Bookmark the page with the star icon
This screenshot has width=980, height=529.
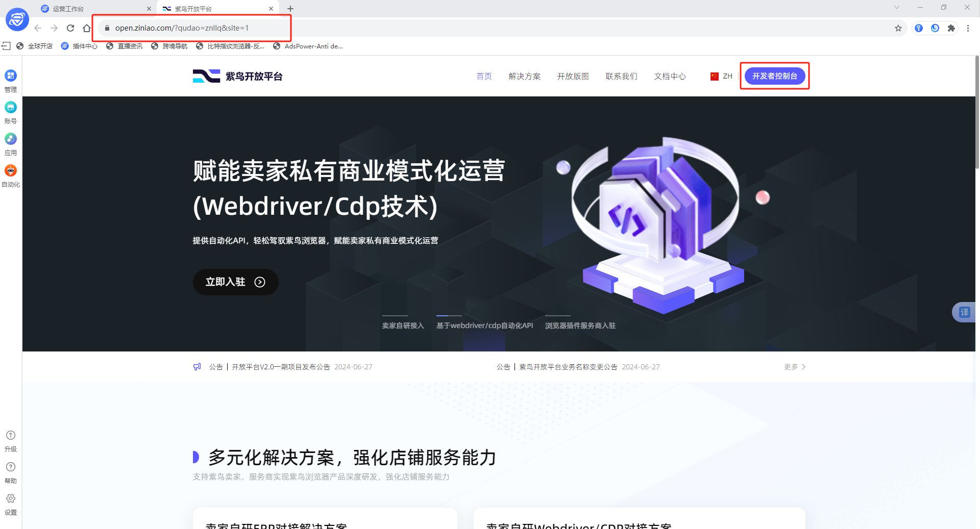(898, 28)
